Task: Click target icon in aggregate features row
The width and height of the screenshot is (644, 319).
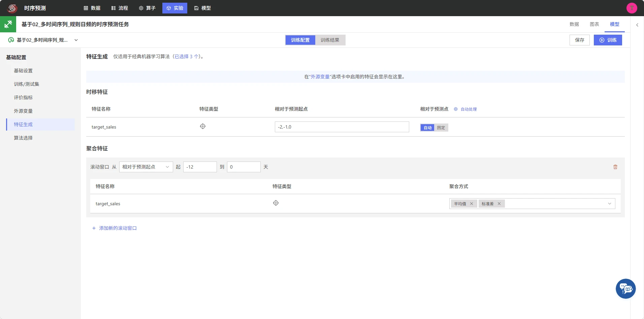Action: [x=276, y=203]
